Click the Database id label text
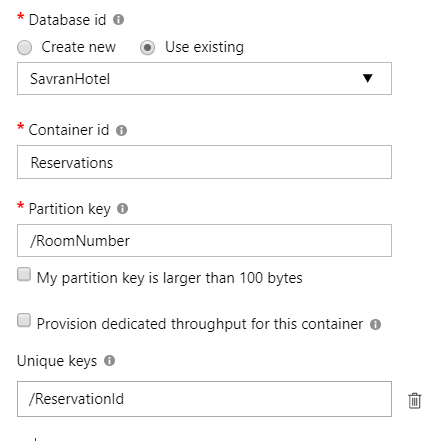437x441 pixels. 67,20
